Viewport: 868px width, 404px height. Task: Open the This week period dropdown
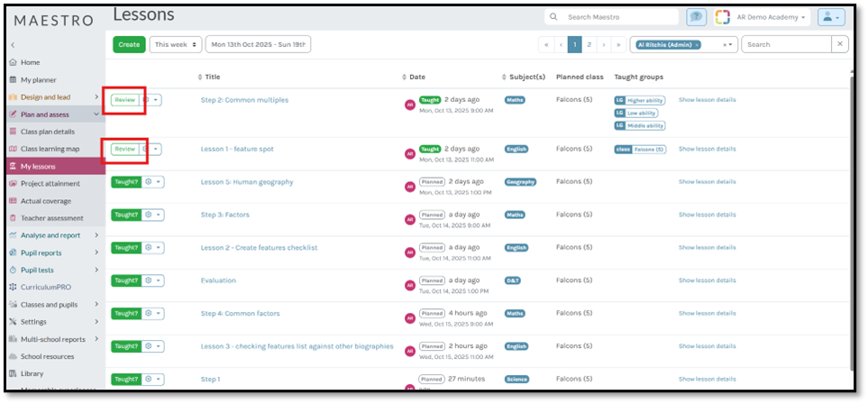pyautogui.click(x=176, y=44)
